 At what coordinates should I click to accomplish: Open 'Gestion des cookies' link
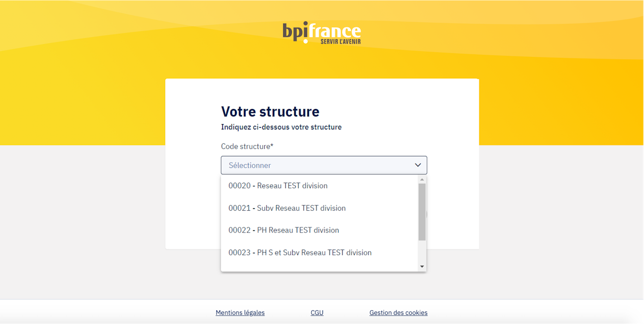pos(398,312)
